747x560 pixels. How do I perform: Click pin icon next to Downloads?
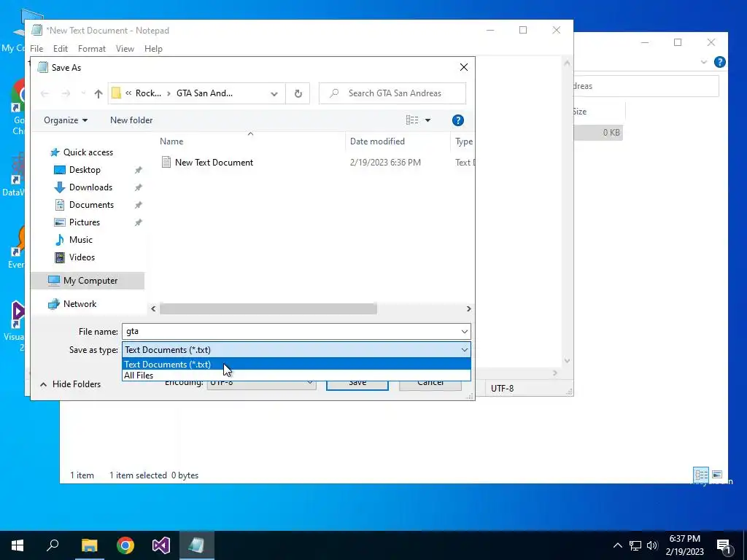138,187
